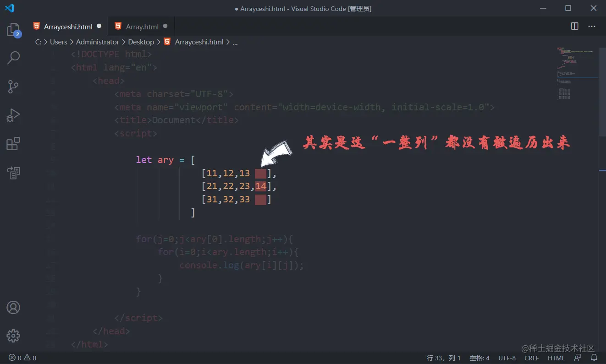The image size is (606, 364).
Task: Click the '[11,12,13' array row
Action: click(239, 173)
